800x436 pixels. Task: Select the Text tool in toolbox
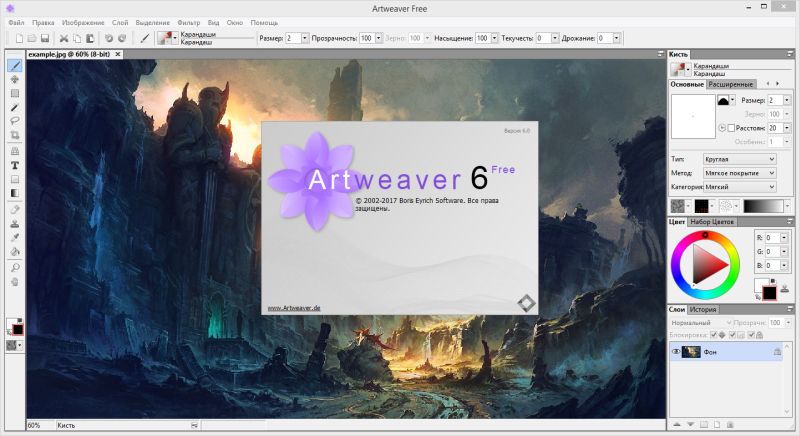point(15,165)
